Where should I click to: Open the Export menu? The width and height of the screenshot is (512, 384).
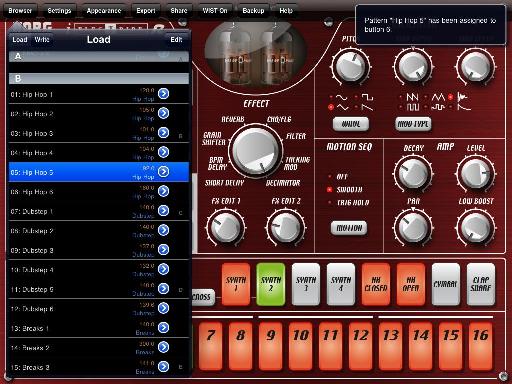coord(146,11)
